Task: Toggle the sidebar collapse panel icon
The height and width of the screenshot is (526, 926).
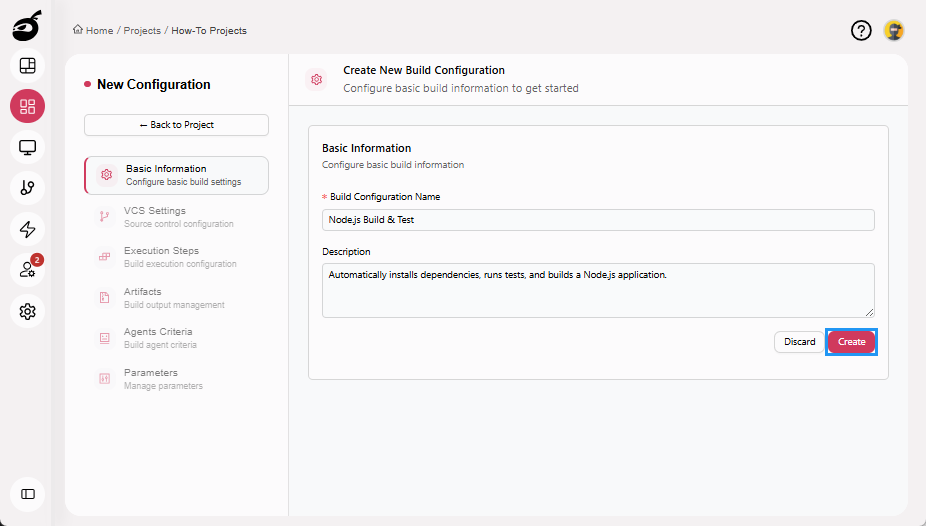Action: (x=27, y=494)
